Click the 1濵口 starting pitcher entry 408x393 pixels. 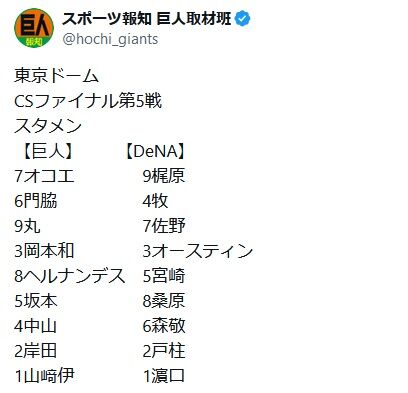pos(164,376)
